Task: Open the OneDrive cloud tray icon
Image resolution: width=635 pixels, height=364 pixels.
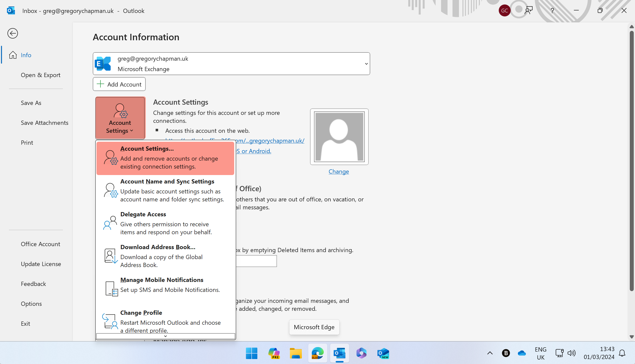Action: pyautogui.click(x=522, y=353)
